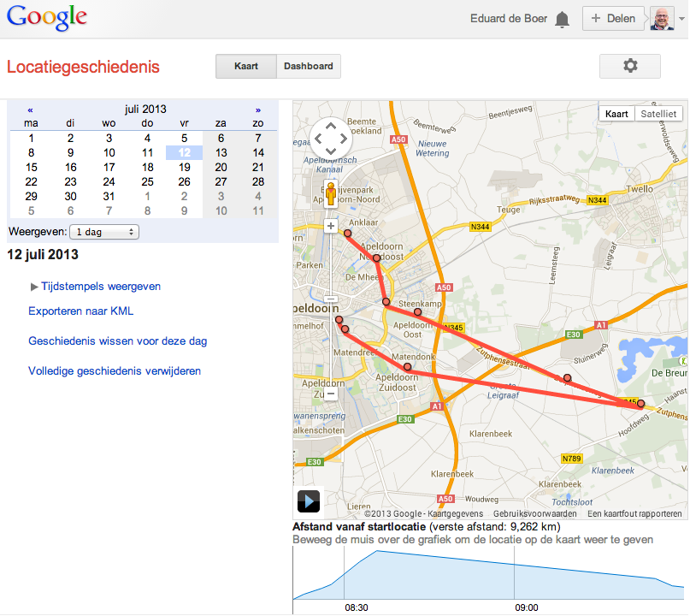The height and width of the screenshot is (616, 690).
Task: Switch to the Dashboard tab
Action: (309, 66)
